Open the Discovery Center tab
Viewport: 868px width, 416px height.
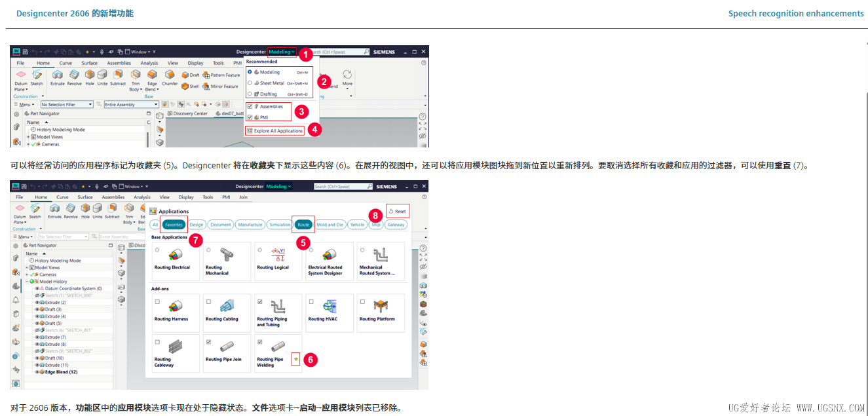tap(187, 113)
